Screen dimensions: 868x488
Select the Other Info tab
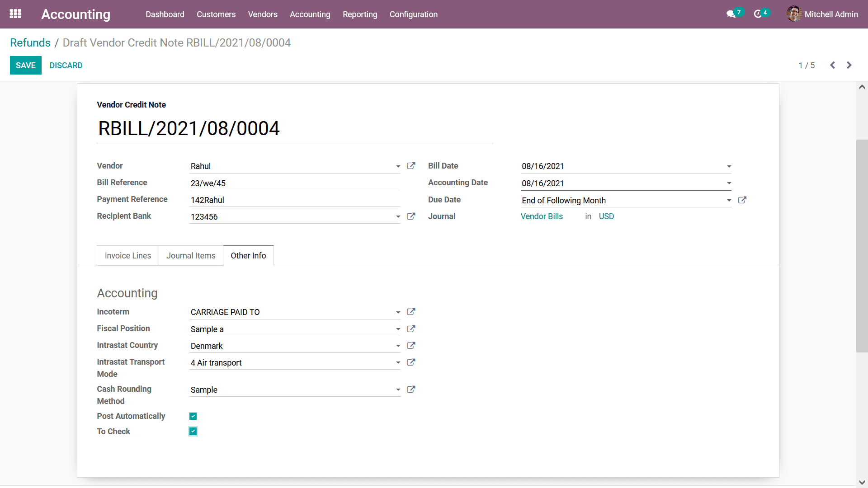(248, 256)
